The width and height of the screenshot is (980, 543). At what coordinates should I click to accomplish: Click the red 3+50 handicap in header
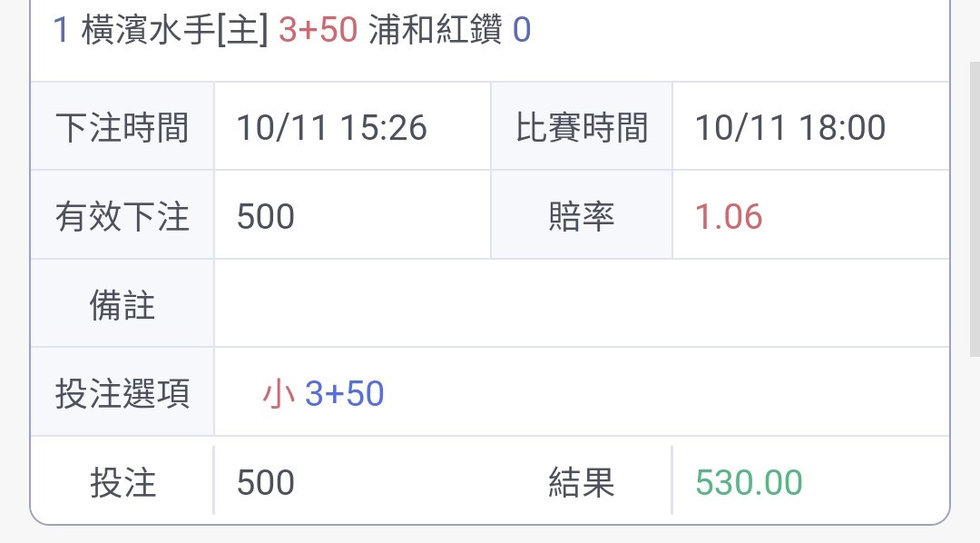(x=318, y=30)
